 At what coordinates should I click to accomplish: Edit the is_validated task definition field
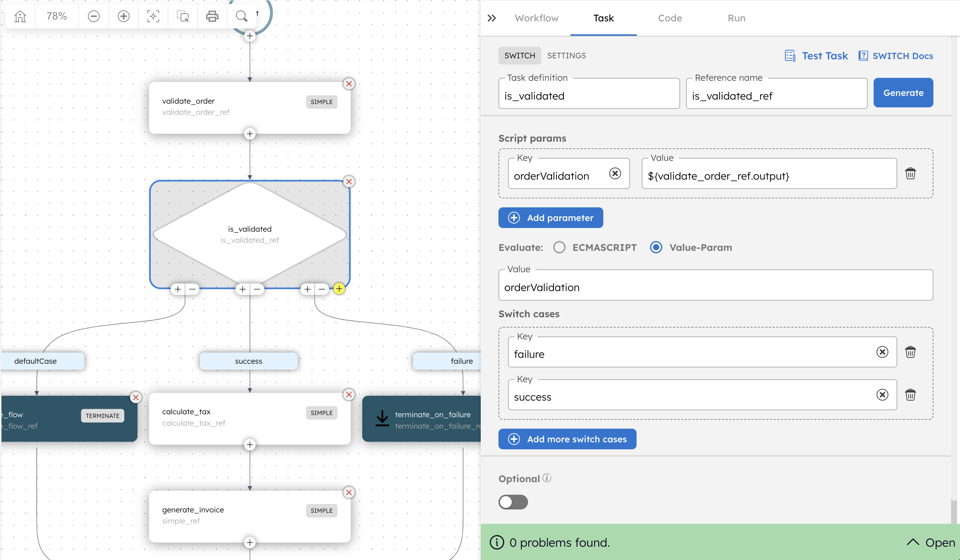click(589, 96)
